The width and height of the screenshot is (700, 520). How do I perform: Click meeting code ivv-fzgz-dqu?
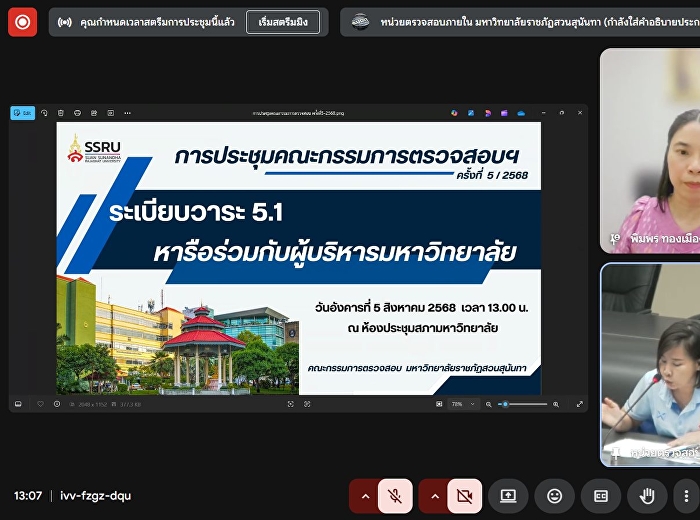(96, 495)
